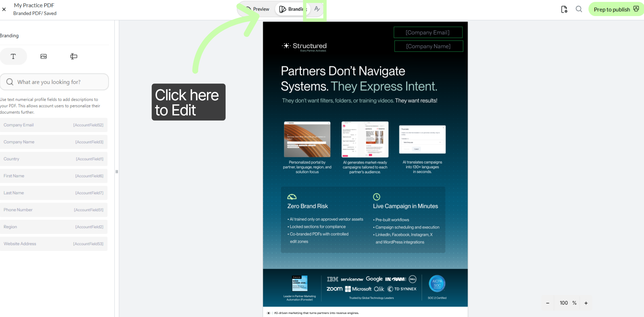Click the Translate dialog screenshot thumbnail
The image size is (644, 317).
coord(422,140)
